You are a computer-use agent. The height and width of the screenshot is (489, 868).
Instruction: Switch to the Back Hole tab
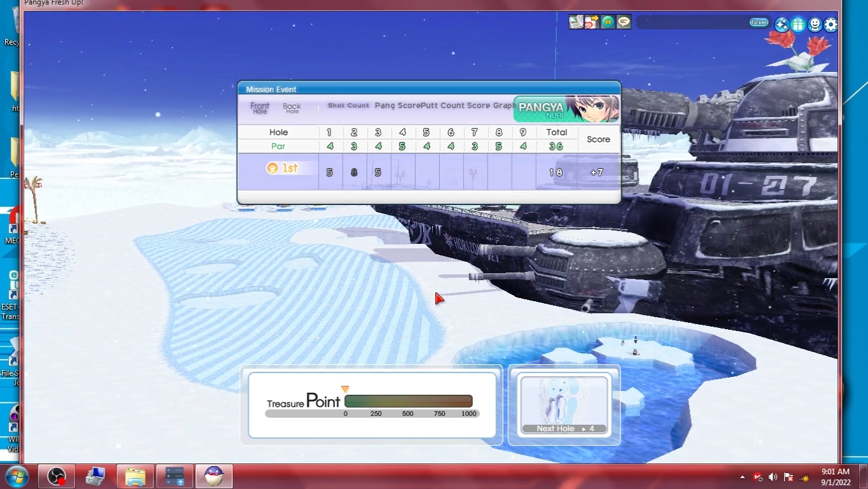tap(292, 108)
